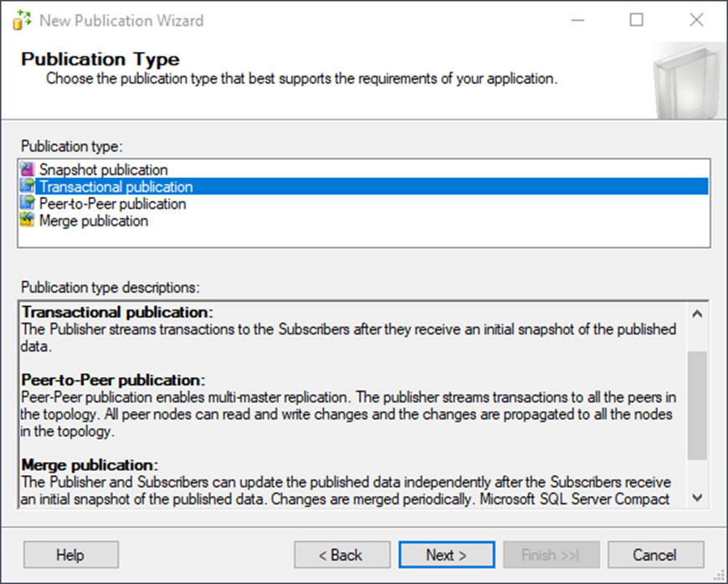Click the disabled Finish button
Image resolution: width=728 pixels, height=584 pixels.
click(551, 555)
